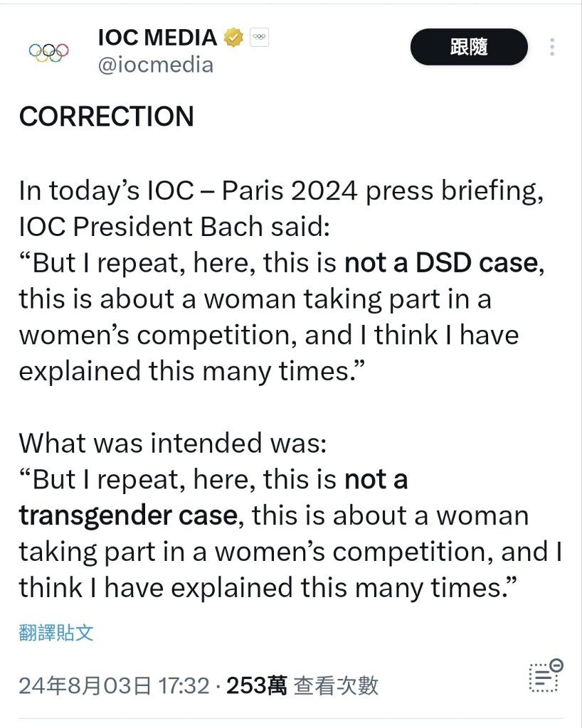
Task: Click the CORRECTION heading text
Action: point(106,117)
